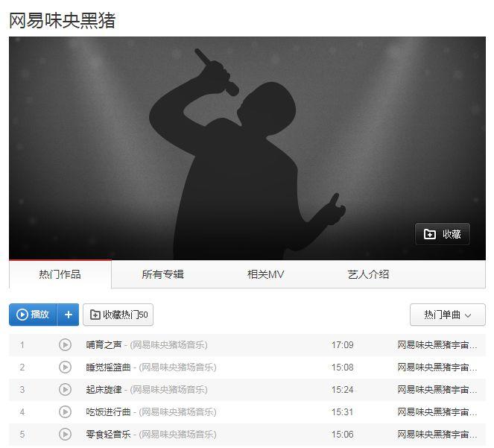494x448 pixels.
Task: Open song title 起床旋律
Action: [104, 390]
